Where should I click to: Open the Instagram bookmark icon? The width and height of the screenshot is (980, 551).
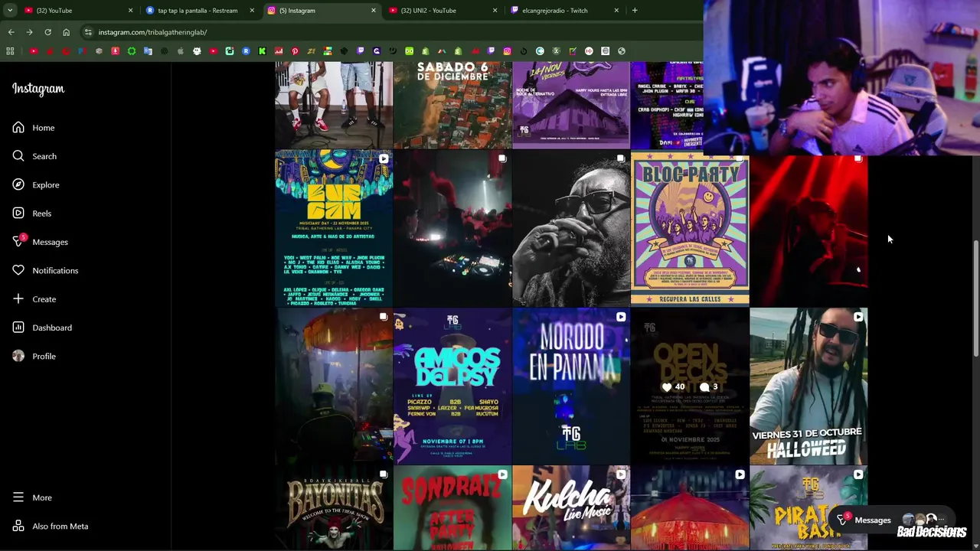coord(507,51)
